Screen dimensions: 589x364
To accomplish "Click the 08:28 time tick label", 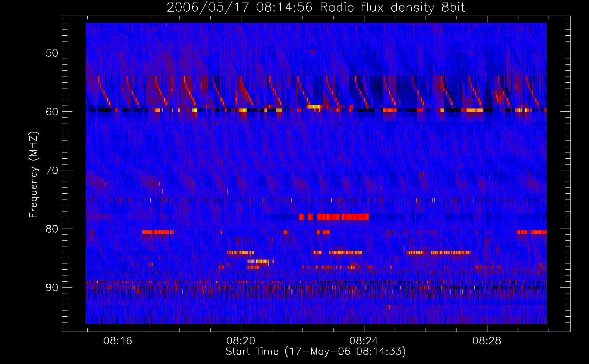I will [x=487, y=341].
